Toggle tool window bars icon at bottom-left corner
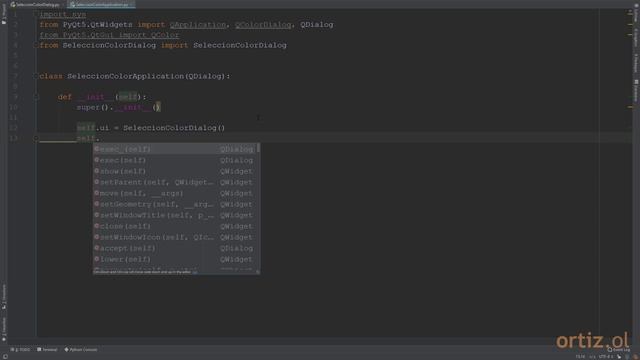The image size is (640, 360). [x=5, y=357]
